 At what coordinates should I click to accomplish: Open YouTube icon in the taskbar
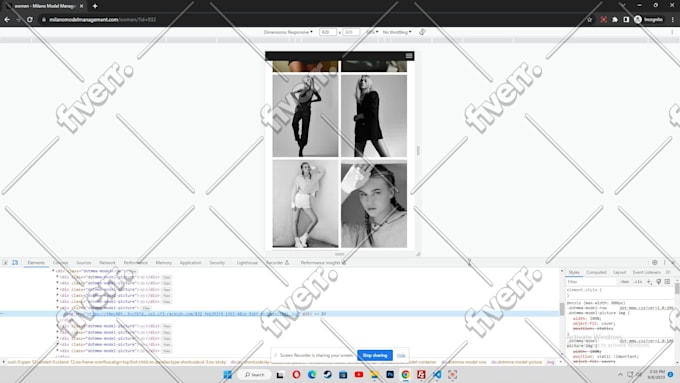359,375
